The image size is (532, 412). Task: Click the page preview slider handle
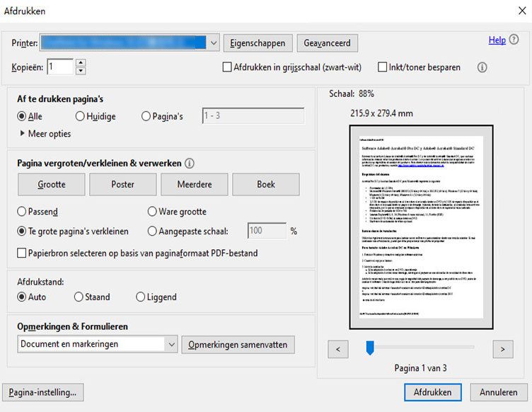[370, 348]
